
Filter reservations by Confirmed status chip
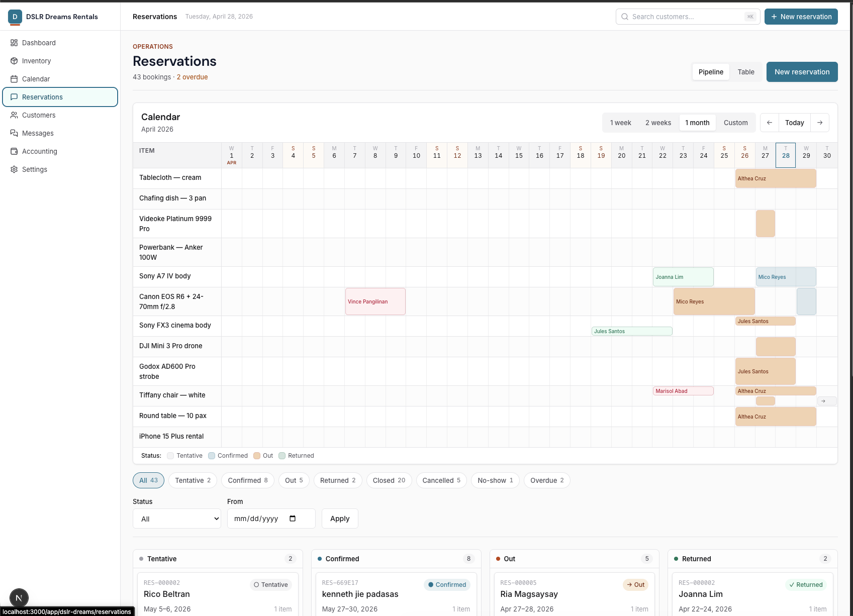click(x=247, y=480)
